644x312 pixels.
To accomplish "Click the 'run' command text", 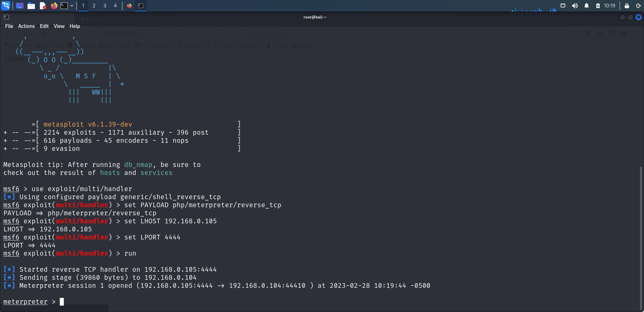I will tap(130, 253).
